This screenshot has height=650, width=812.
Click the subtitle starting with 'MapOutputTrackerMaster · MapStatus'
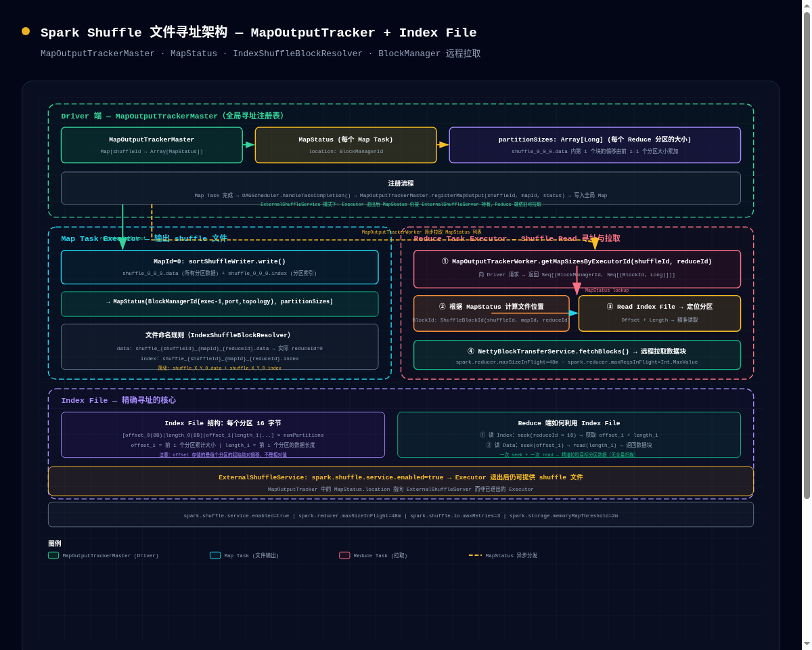point(261,53)
